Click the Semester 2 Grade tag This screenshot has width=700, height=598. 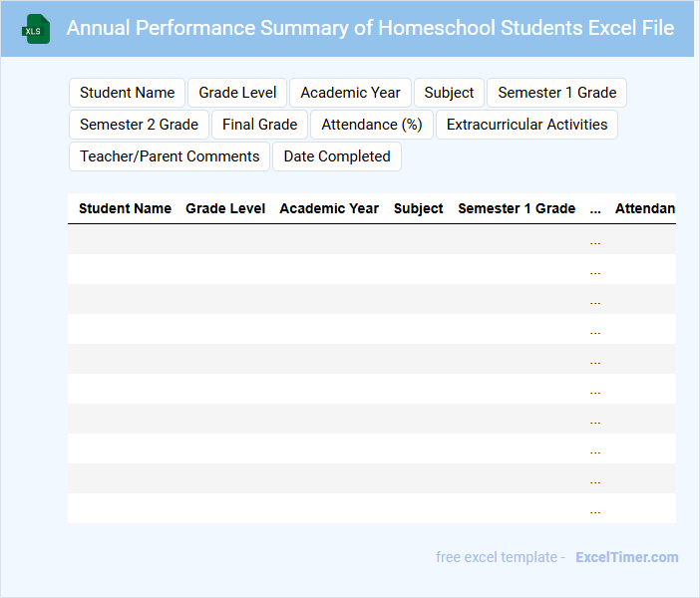pyautogui.click(x=139, y=125)
